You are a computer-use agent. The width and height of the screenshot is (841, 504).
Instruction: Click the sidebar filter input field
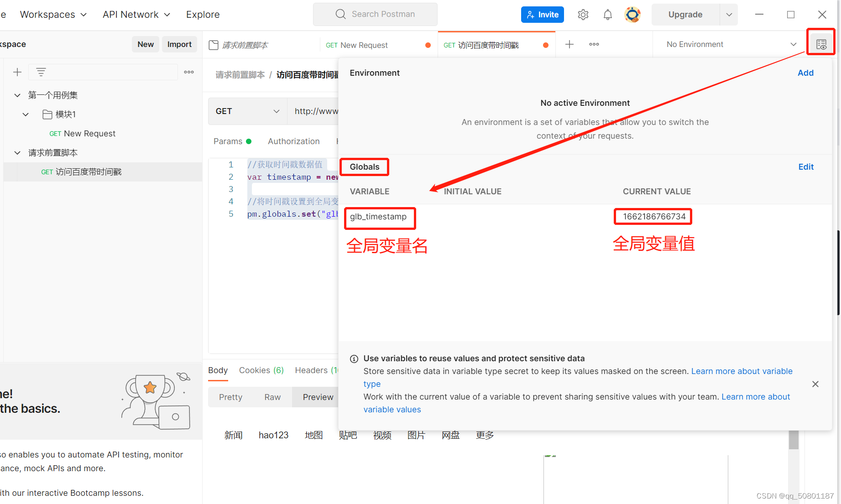103,72
